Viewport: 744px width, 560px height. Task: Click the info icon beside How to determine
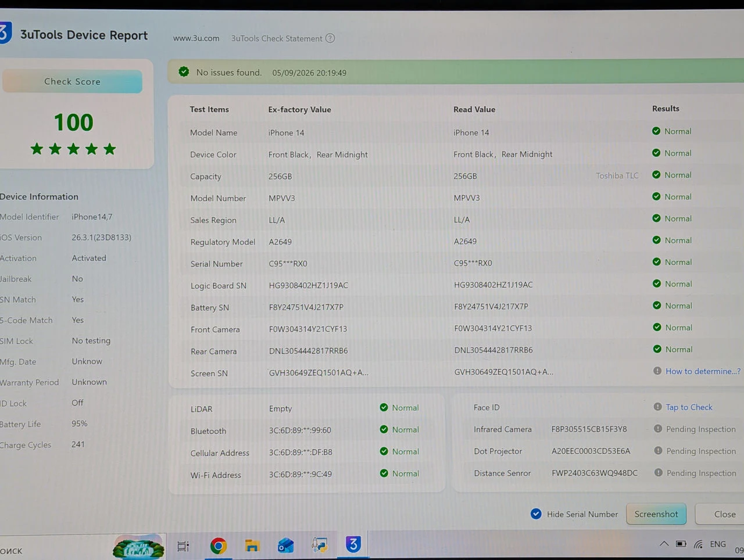[x=657, y=371]
